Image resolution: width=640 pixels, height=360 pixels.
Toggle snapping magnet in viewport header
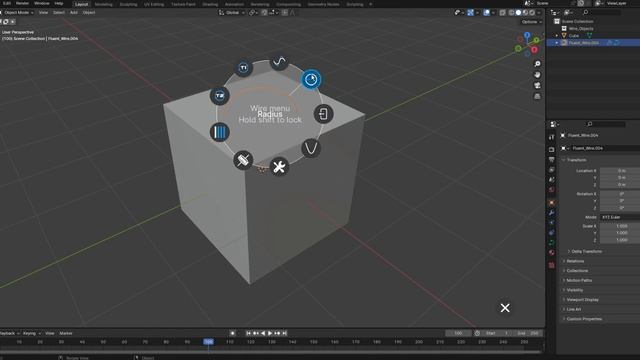[264, 13]
